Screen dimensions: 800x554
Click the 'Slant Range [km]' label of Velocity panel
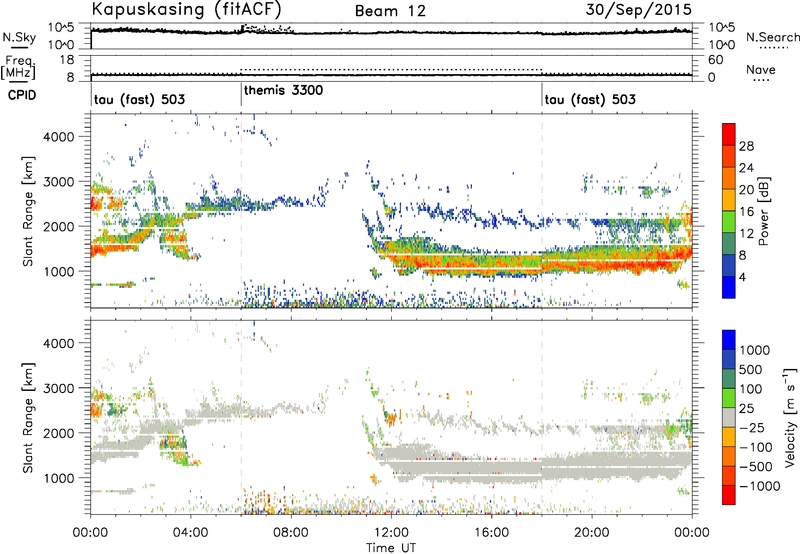click(28, 417)
